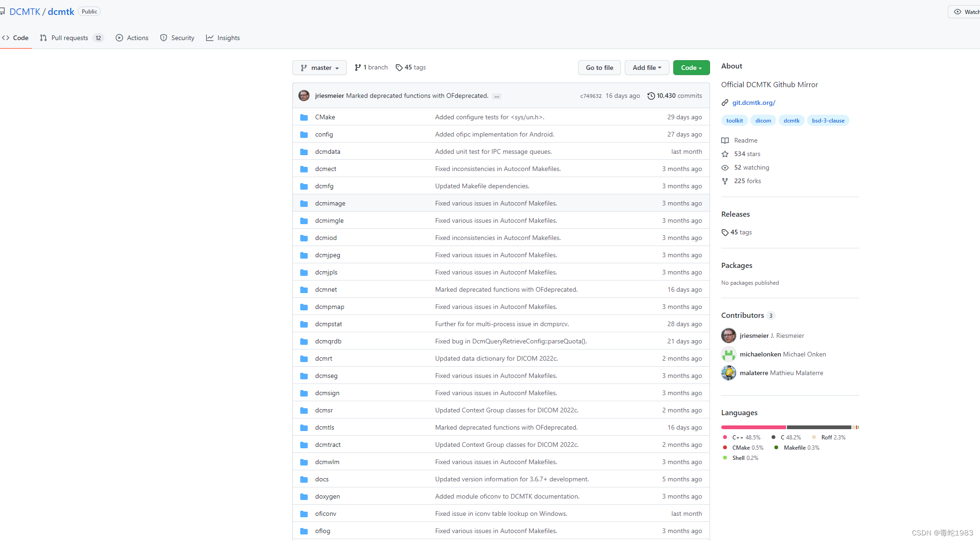Click the CMake folder icon
The width and height of the screenshot is (980, 541).
(x=304, y=117)
